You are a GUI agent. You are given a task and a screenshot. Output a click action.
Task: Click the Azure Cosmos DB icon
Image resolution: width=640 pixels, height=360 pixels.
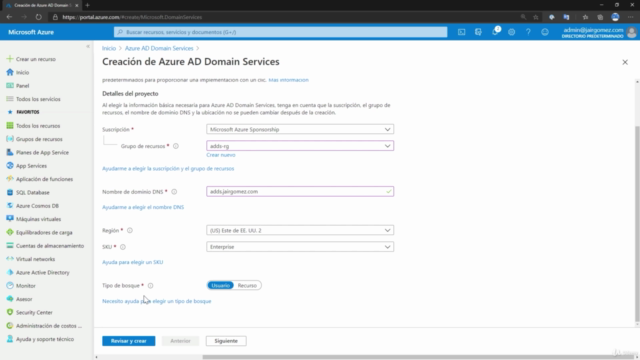click(10, 206)
